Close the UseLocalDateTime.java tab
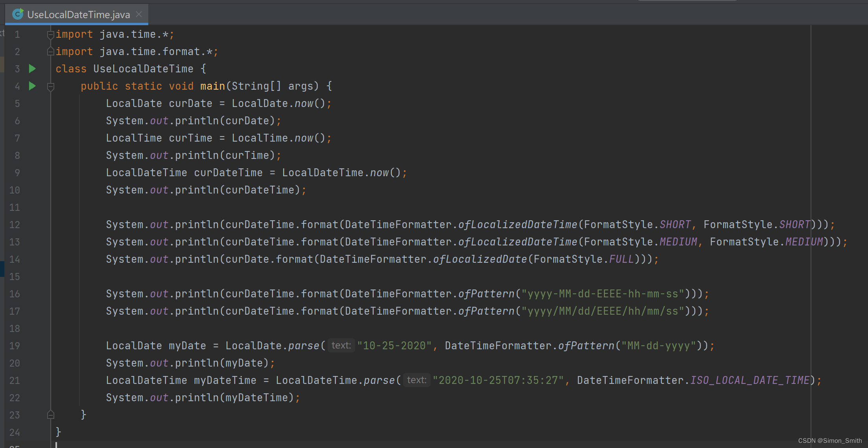This screenshot has width=868, height=448. (139, 15)
